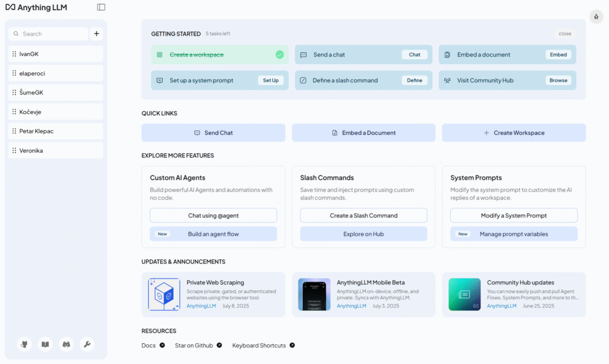This screenshot has width=609, height=364.
Task: Click the Discord icon in sidebar footer
Action: coord(66,344)
